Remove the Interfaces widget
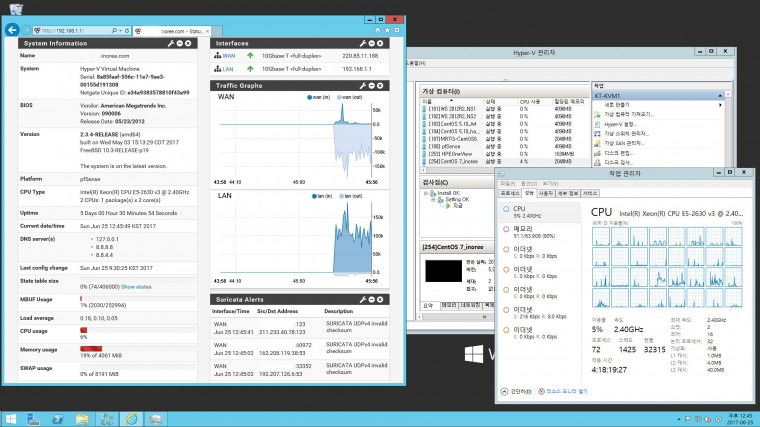Image resolution: width=760 pixels, height=427 pixels. (380, 44)
